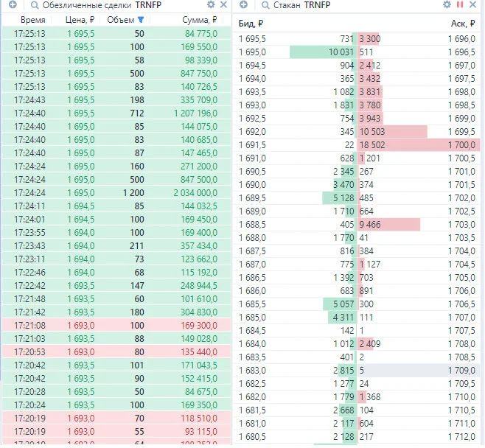Click the ask volume 2 409
Image resolution: width=485 pixels, height=448 pixels.
[x=370, y=344]
